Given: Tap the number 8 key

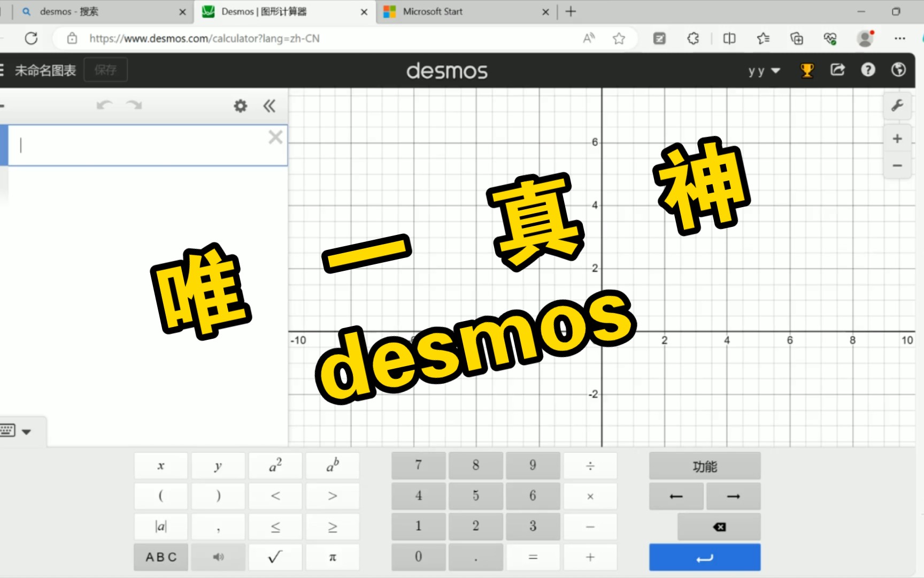Looking at the screenshot, I should click(x=476, y=466).
